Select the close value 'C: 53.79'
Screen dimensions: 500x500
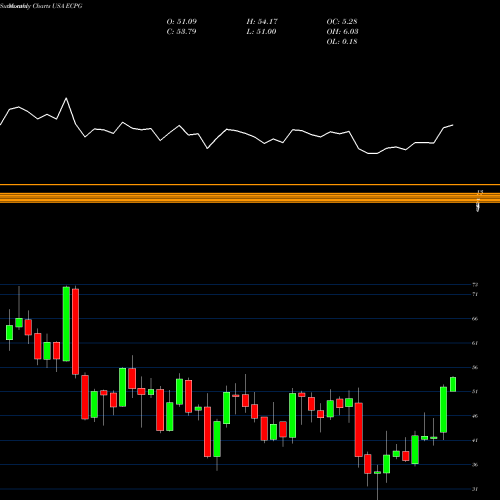(x=181, y=31)
